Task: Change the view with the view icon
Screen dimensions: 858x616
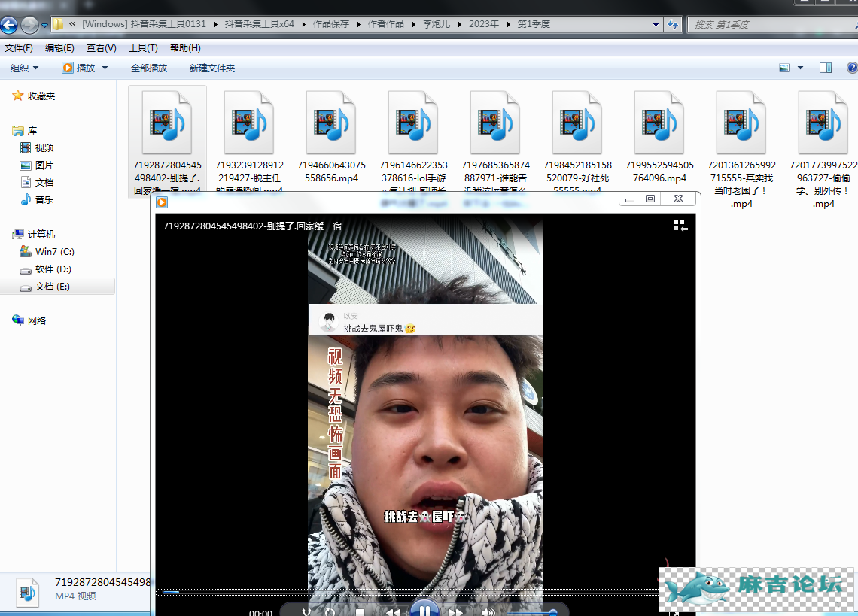Action: [784, 68]
